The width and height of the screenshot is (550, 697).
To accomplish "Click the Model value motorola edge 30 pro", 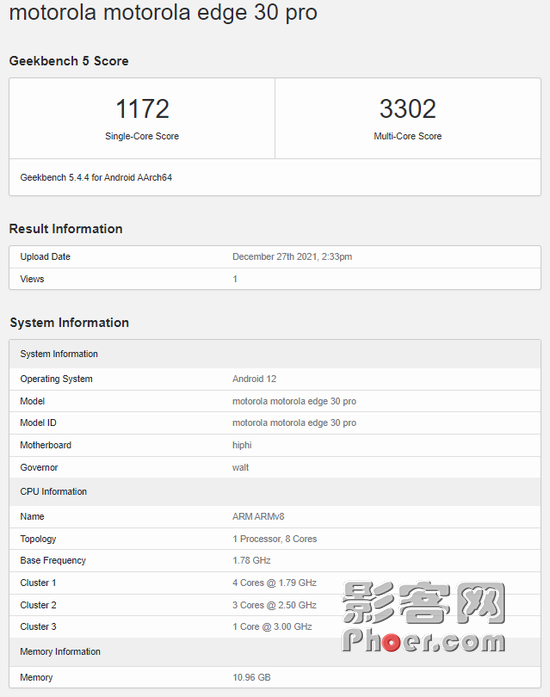I will 294,401.
